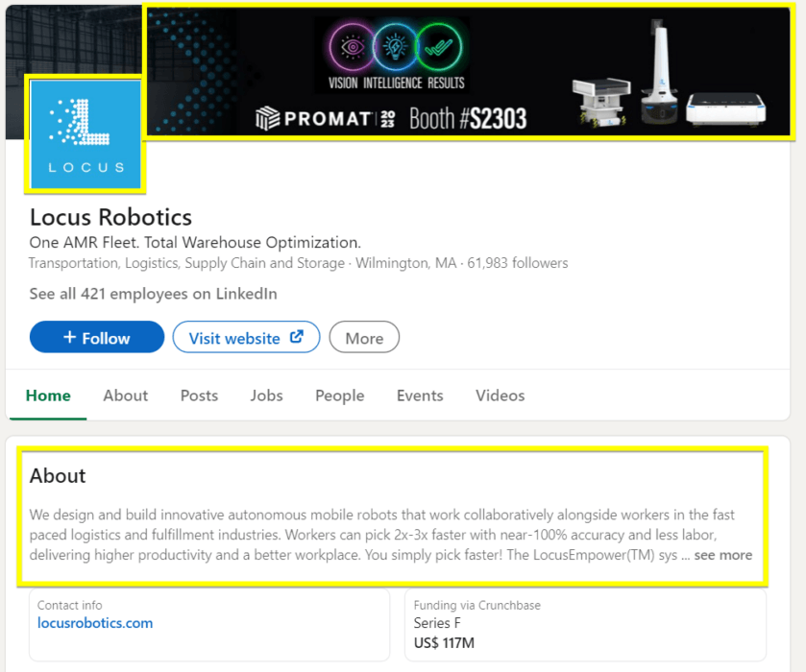806x672 pixels.
Task: Open the locusrobotics.com contact link
Action: coord(94,622)
